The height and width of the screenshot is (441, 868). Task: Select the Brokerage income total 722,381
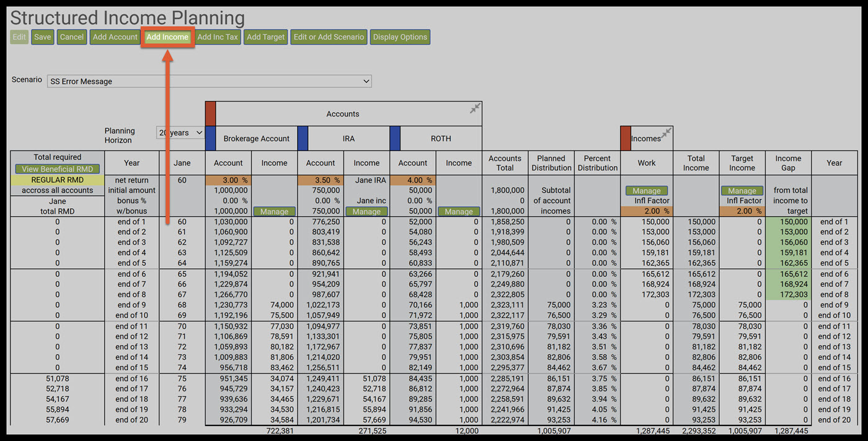(x=280, y=430)
